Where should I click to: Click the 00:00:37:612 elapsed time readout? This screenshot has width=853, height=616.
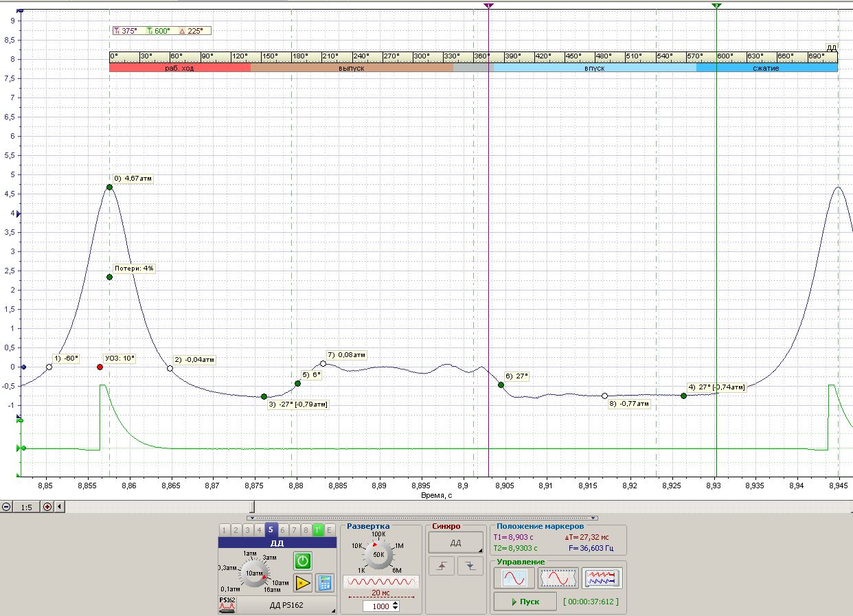(x=591, y=602)
